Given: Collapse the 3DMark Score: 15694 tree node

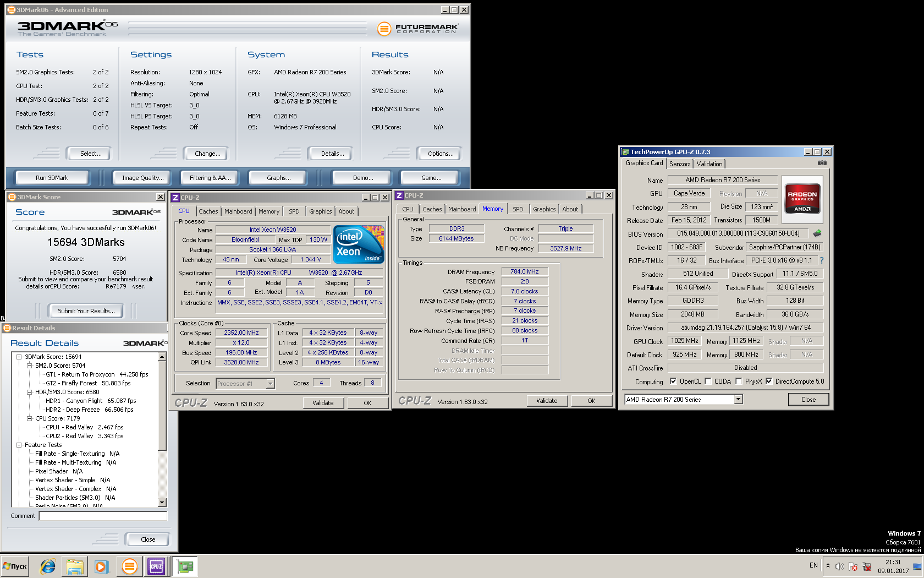Looking at the screenshot, I should tap(19, 357).
